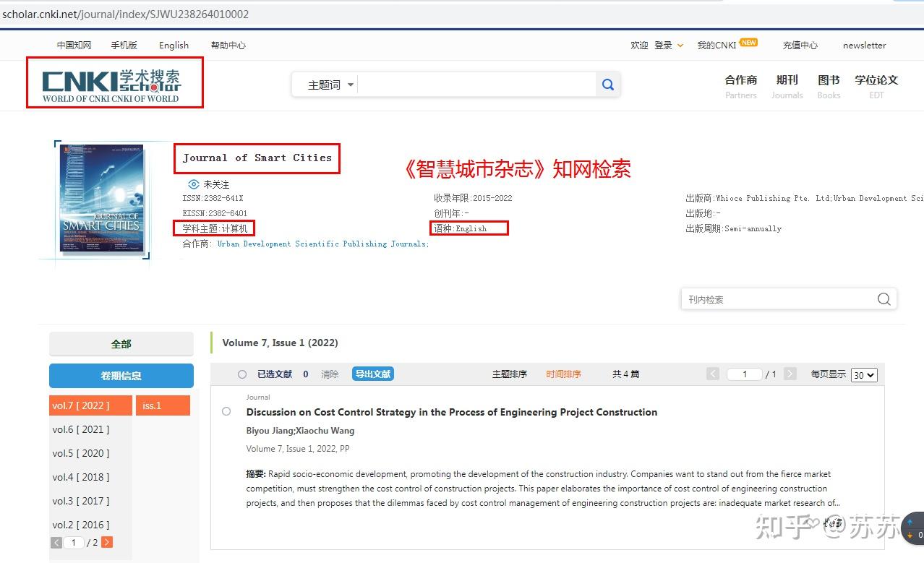This screenshot has height=563, width=924.
Task: Toggle the 未关注 follow eye icon
Action: (x=193, y=184)
